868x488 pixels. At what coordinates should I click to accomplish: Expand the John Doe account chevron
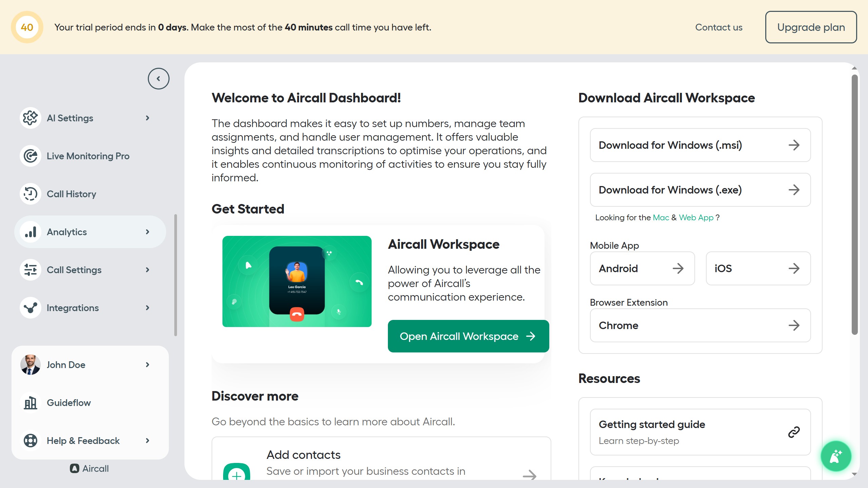[x=147, y=365]
